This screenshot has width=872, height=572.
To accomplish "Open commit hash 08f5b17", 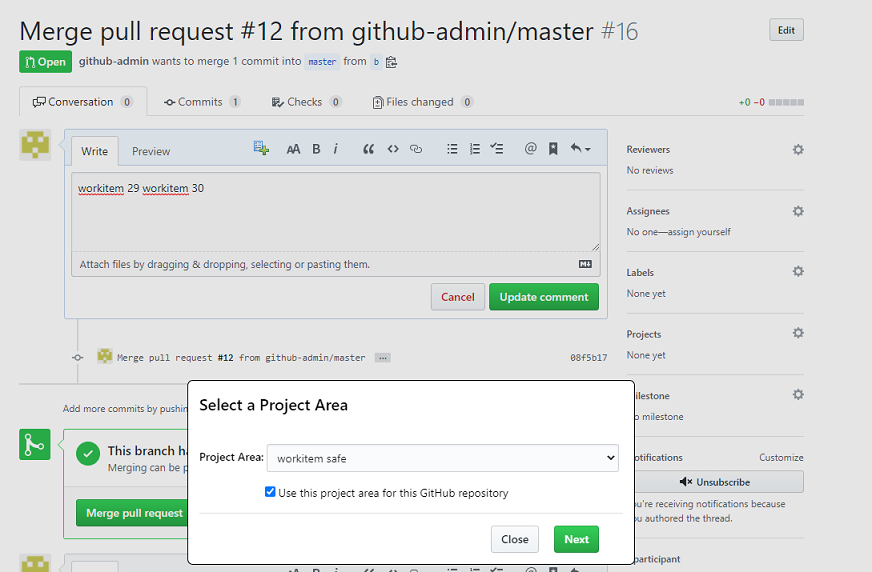I will [x=588, y=358].
